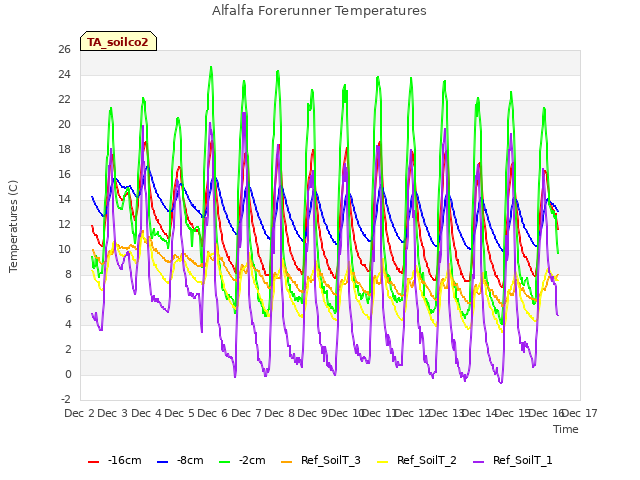Click the Time x-axis title
The height and width of the screenshot is (480, 640).
pos(566,429)
